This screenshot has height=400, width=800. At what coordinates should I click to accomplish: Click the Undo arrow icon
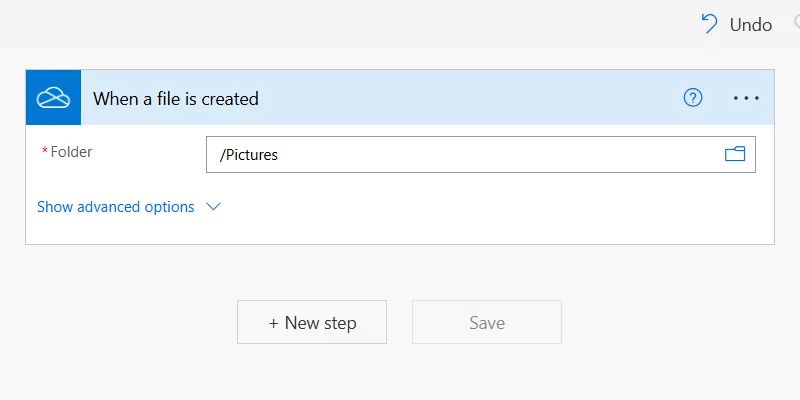pyautogui.click(x=709, y=24)
